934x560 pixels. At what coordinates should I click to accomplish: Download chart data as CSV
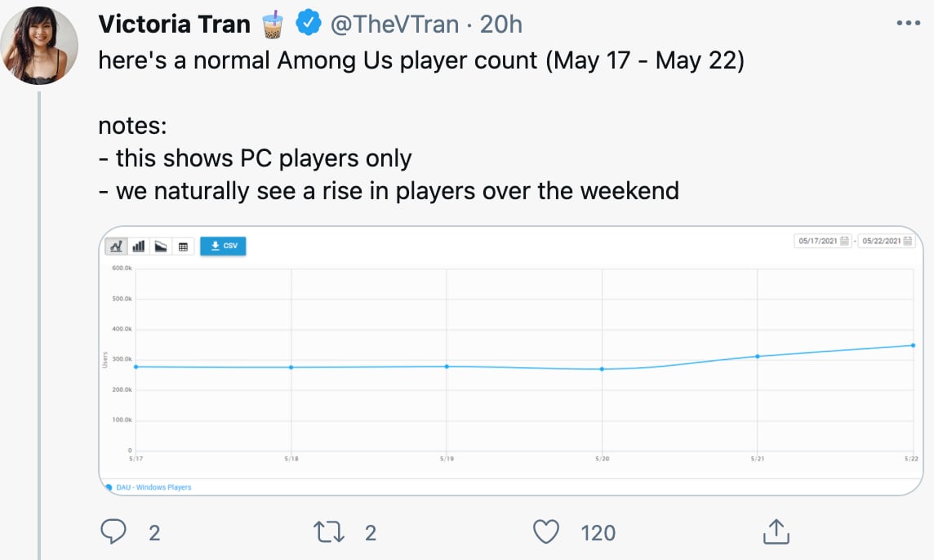coord(223,246)
